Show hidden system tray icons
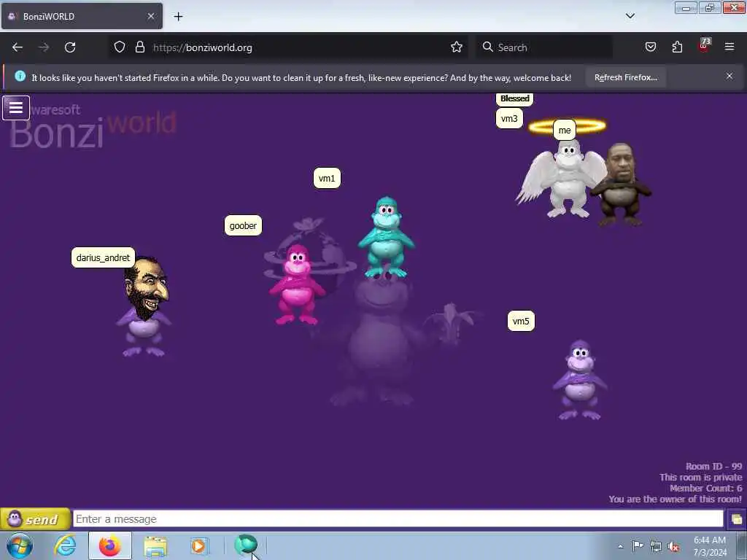 click(620, 546)
